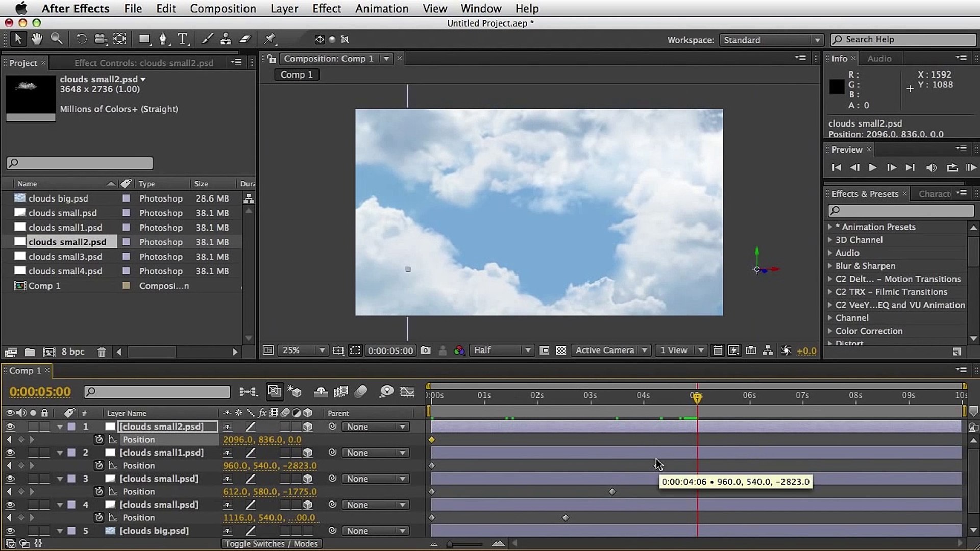Open the 1 View layout dropdown
The width and height of the screenshot is (980, 551).
coord(681,350)
